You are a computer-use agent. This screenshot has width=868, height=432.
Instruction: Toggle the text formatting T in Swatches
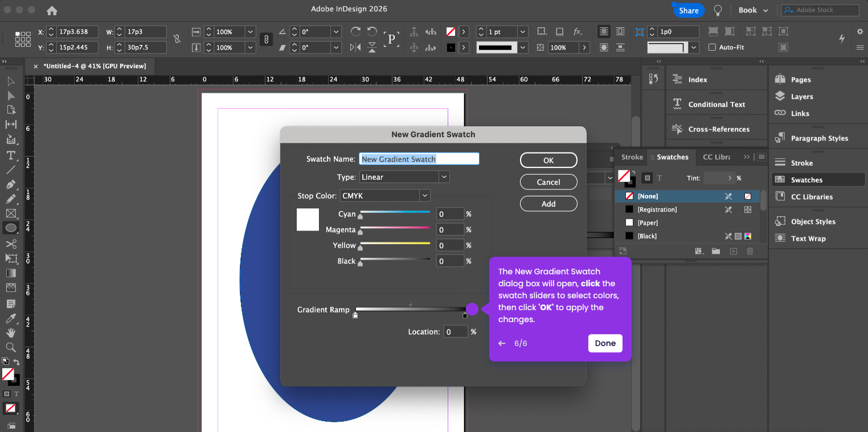point(660,178)
